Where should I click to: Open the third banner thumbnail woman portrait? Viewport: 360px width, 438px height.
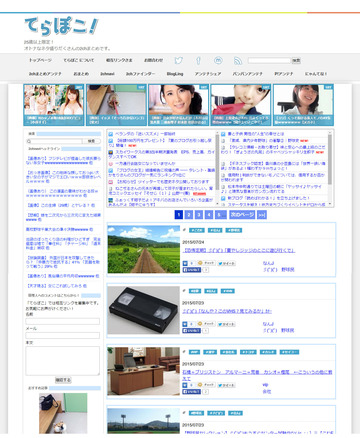[179, 105]
